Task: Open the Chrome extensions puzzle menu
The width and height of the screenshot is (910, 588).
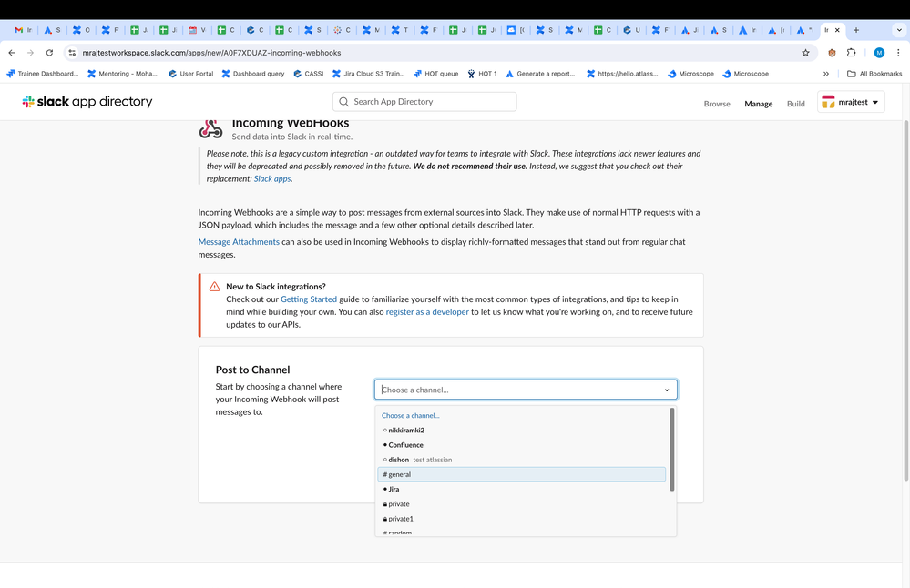Action: [x=852, y=53]
